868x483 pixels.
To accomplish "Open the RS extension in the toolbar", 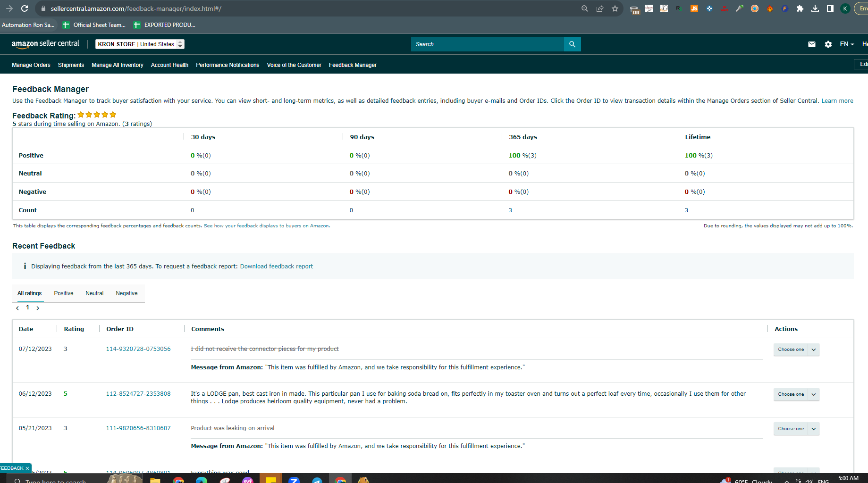I will pos(679,8).
